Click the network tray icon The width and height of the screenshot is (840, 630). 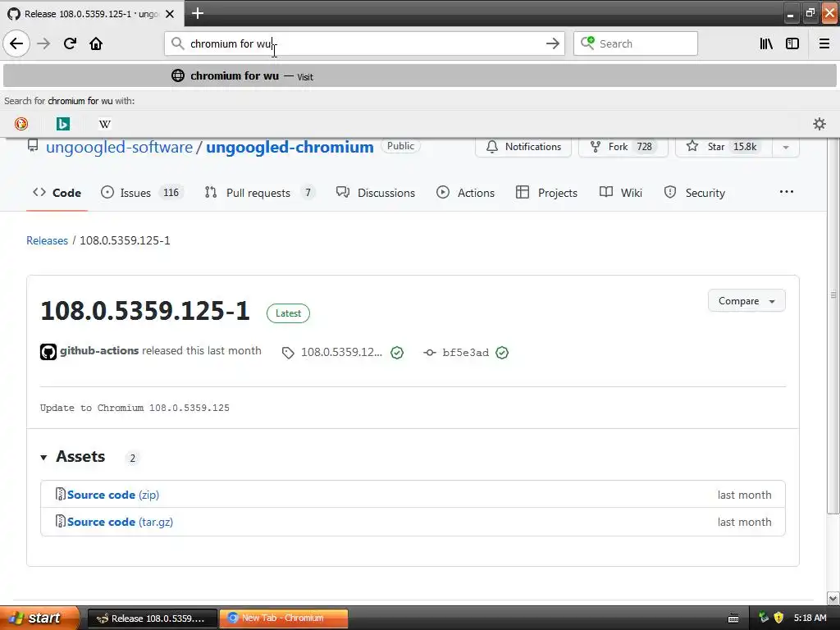coord(764,618)
